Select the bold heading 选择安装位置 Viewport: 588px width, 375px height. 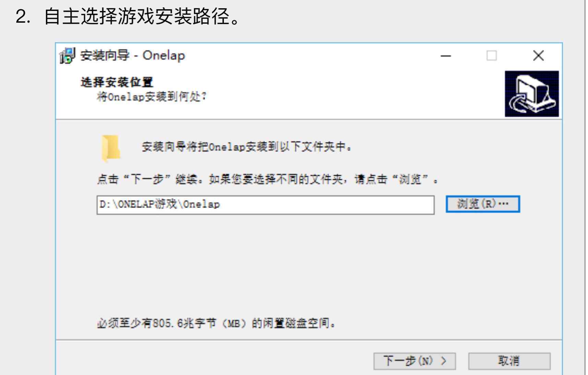(117, 82)
